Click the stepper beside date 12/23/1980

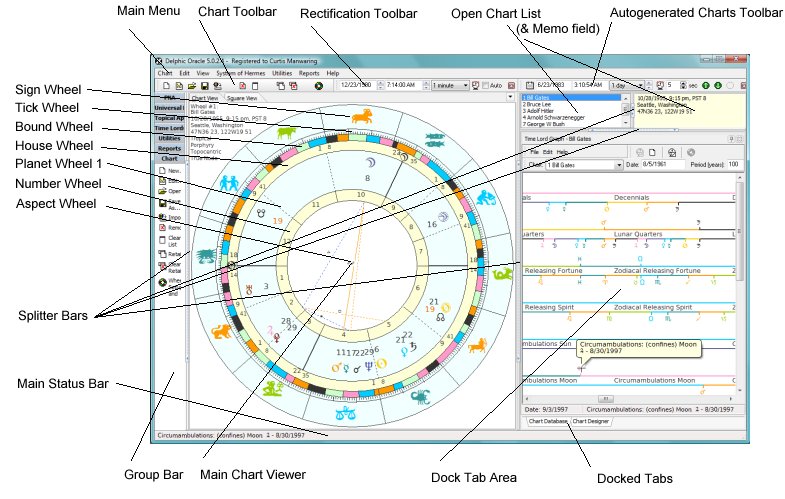(380, 86)
